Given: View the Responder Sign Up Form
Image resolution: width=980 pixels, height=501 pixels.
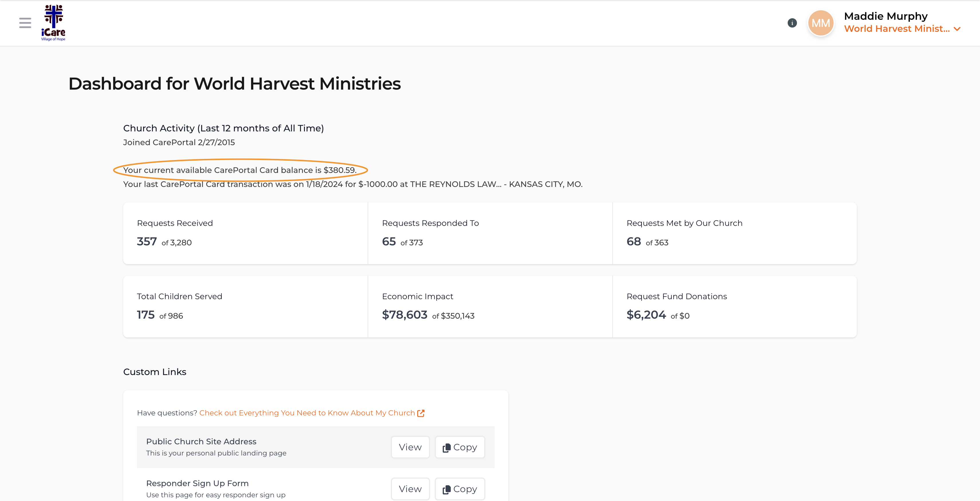Looking at the screenshot, I should pos(410,489).
